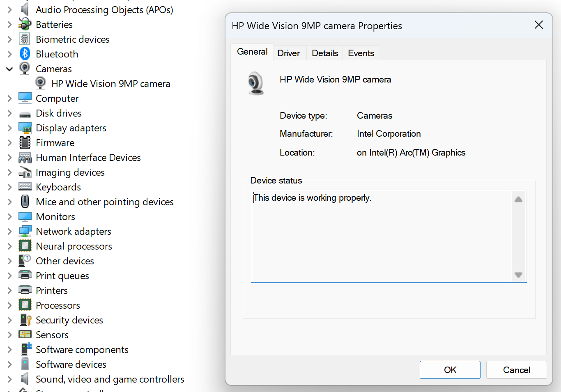Click the Printers category icon
Image resolution: width=561 pixels, height=392 pixels.
tap(25, 290)
